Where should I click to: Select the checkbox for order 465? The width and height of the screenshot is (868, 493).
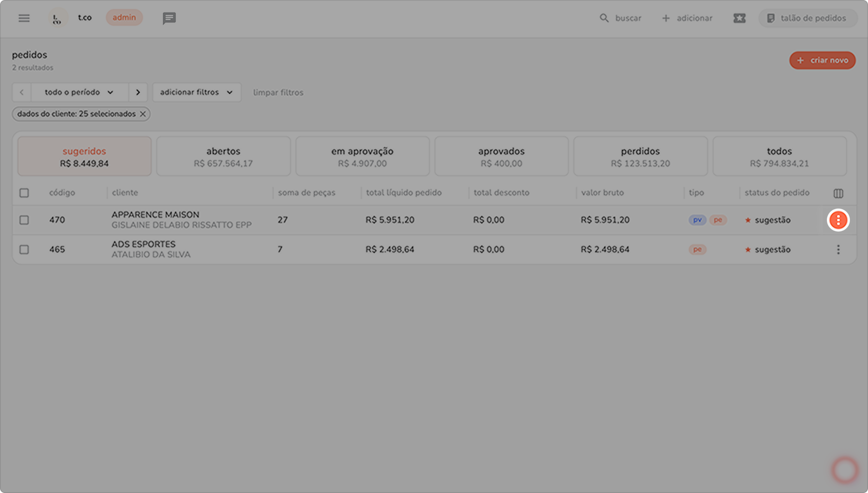pos(24,249)
